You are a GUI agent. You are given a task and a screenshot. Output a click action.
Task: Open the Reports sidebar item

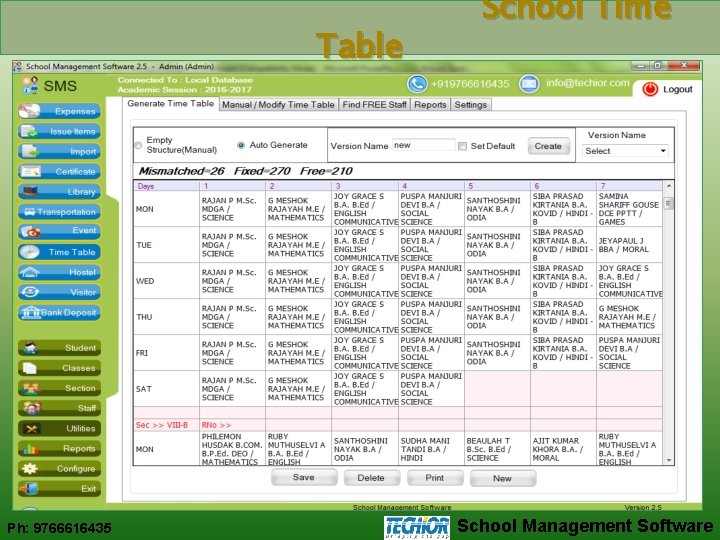click(59, 449)
